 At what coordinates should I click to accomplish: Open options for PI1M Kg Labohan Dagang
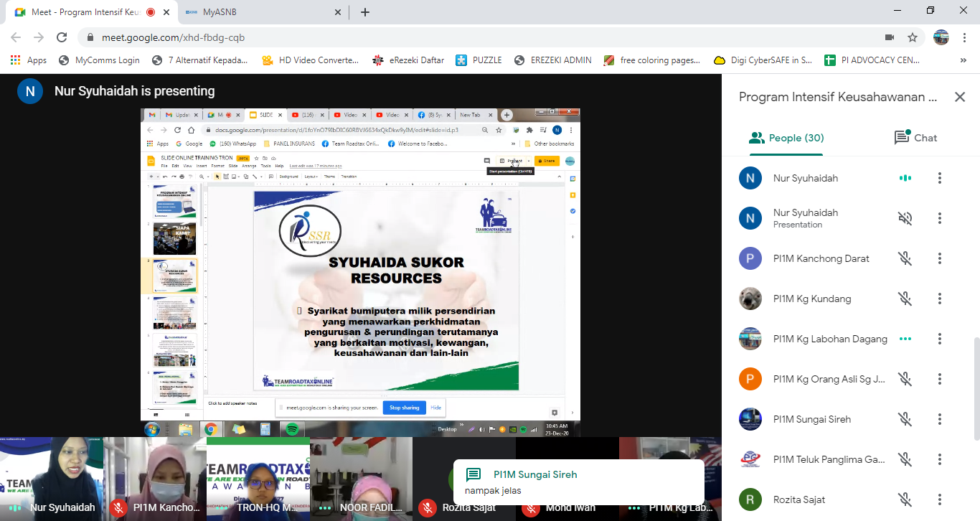point(940,339)
